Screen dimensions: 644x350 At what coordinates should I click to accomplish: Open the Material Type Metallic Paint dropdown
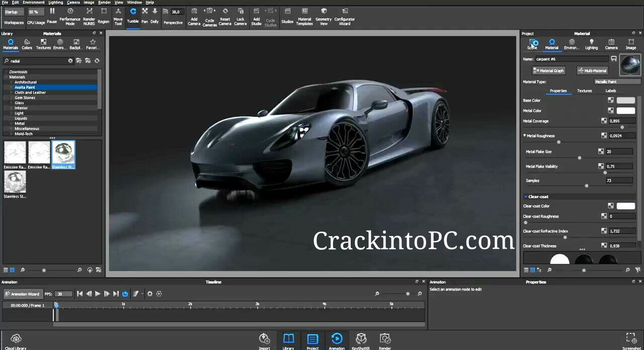coord(618,82)
